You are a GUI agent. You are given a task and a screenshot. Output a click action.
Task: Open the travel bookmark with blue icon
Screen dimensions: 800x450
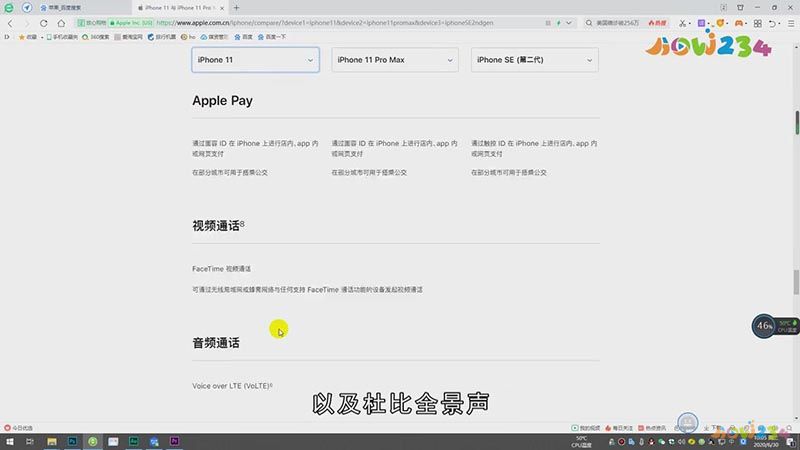click(162, 37)
